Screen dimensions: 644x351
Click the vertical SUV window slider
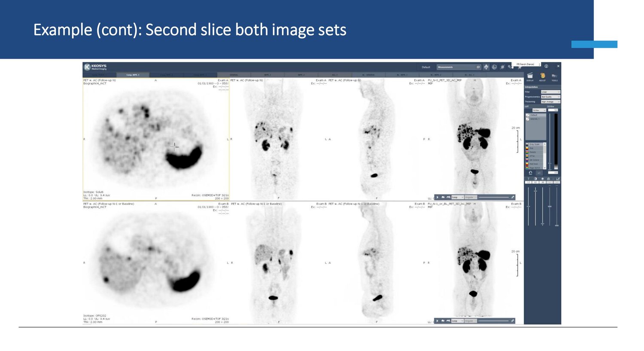point(550,142)
